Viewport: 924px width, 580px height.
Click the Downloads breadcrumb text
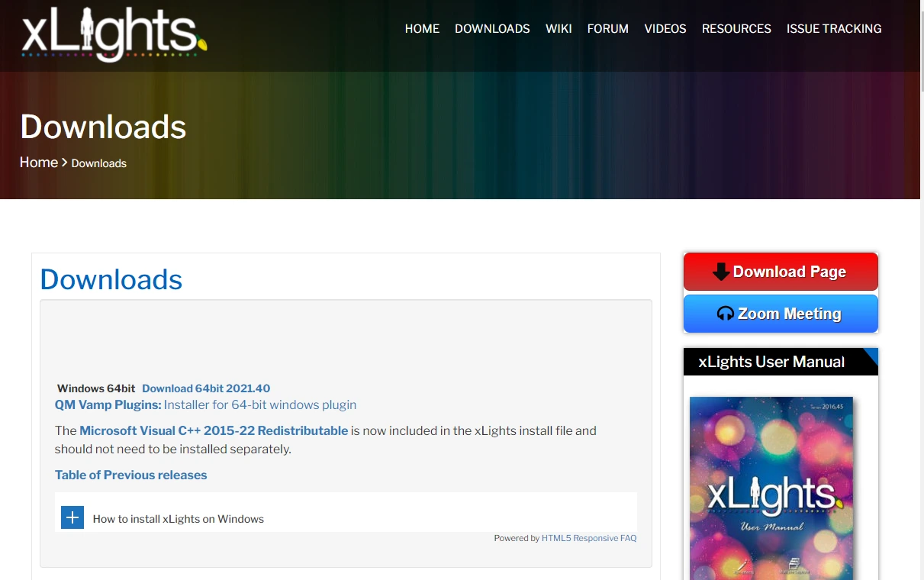pos(99,163)
